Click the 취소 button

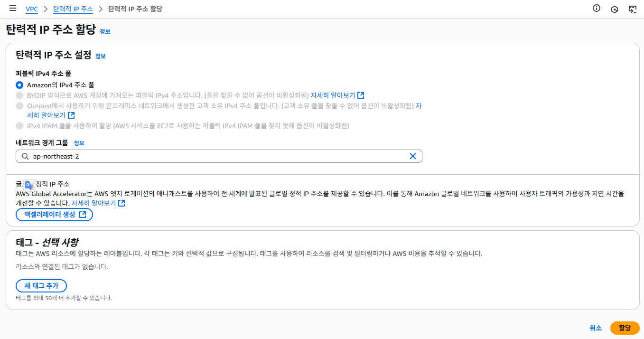pyautogui.click(x=596, y=328)
